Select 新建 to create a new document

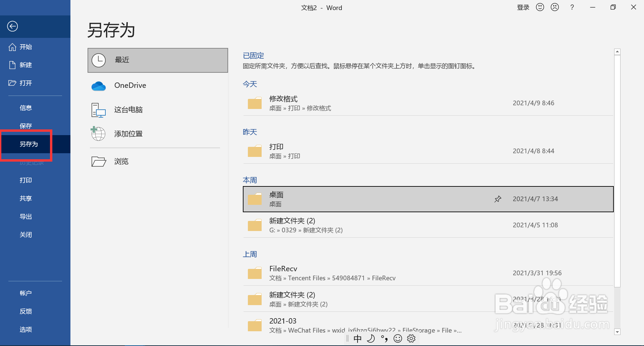pos(35,65)
